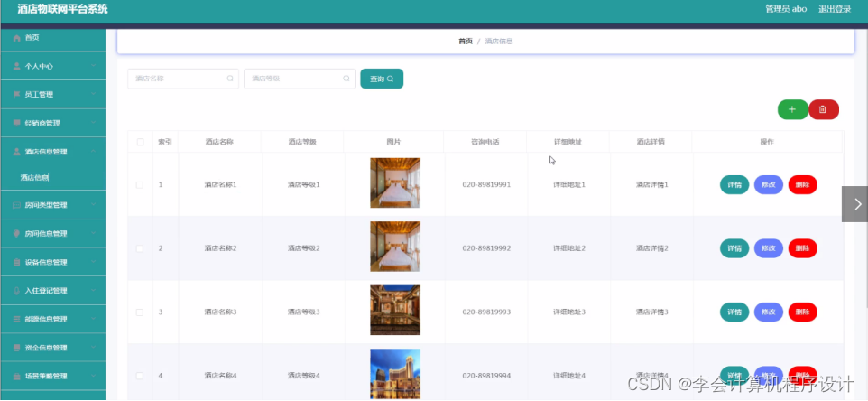
Task: Open the 资金信息管理 menu label
Action: [46, 348]
